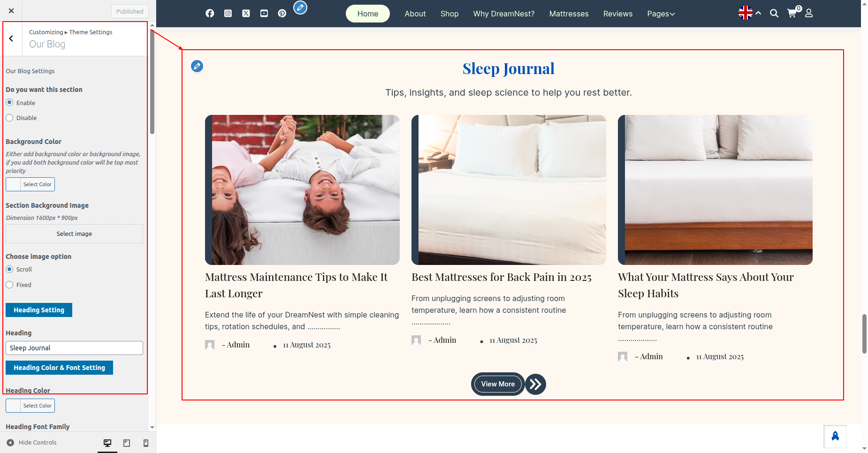Switch to tablet preview mode
Screen dimensions: 868x453
pyautogui.click(x=127, y=443)
